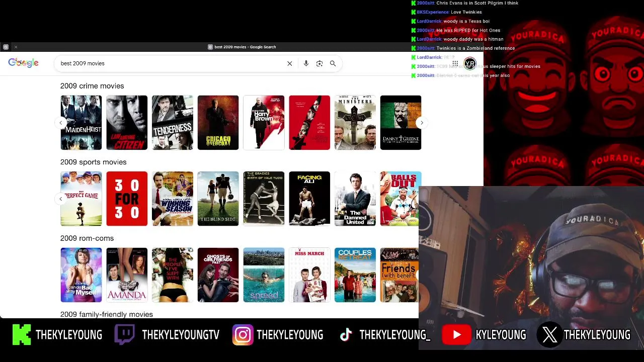
Task: Open The Perfect Game poster
Action: click(81, 199)
